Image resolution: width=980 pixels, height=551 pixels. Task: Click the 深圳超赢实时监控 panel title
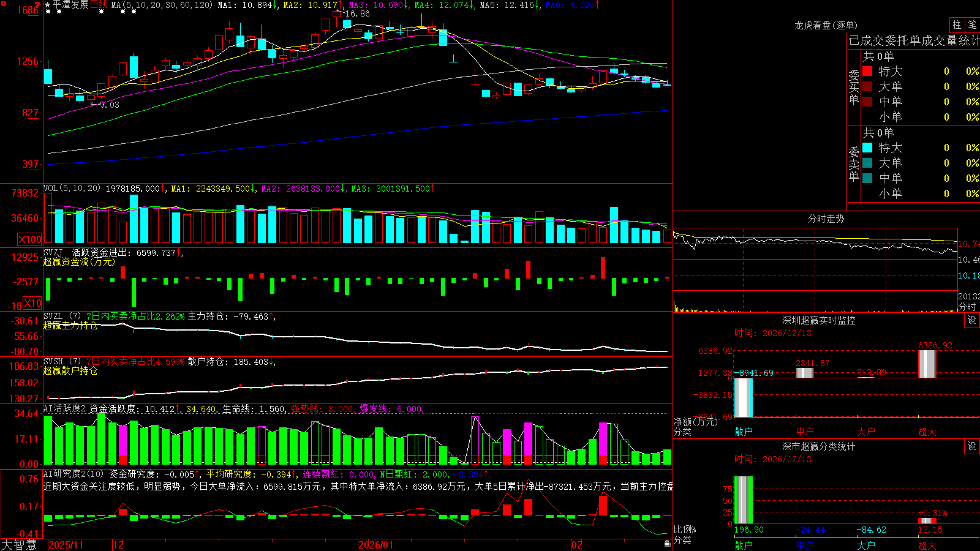[x=818, y=320]
